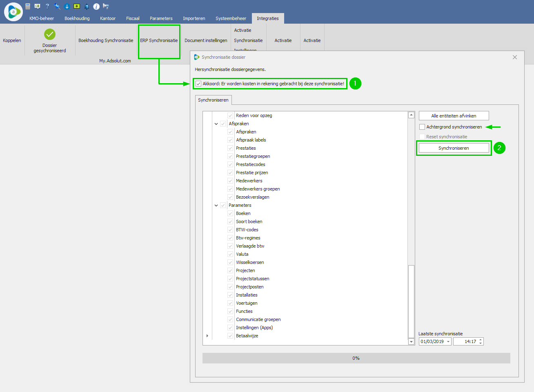
Task: Collapse the Parameters tree group
Action: [x=216, y=205]
